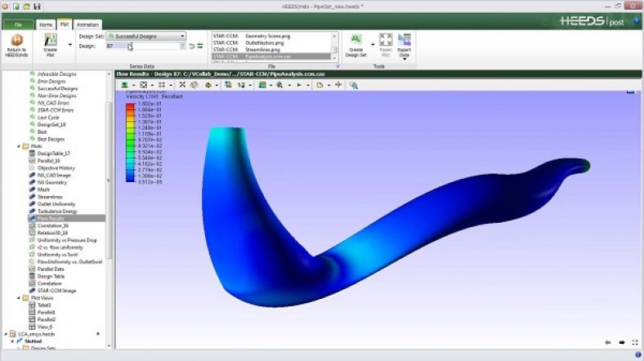Click the yellow notes icon in viewer toolbar

tap(320, 85)
